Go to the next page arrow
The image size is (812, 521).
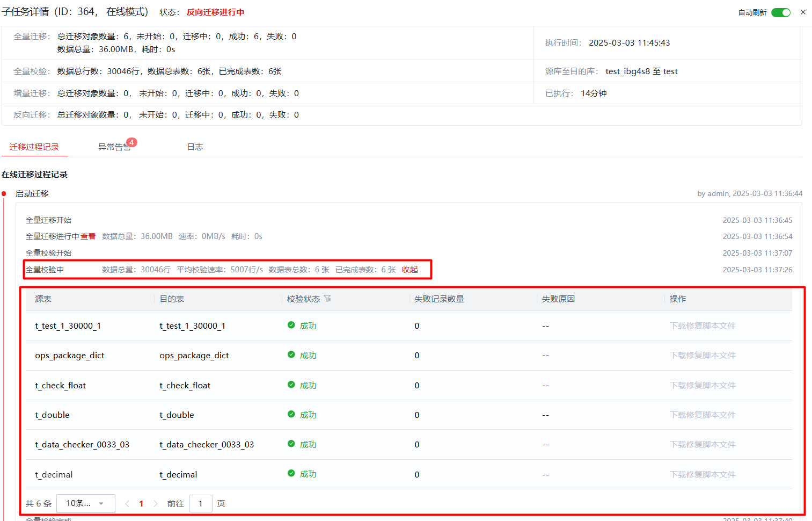click(156, 504)
